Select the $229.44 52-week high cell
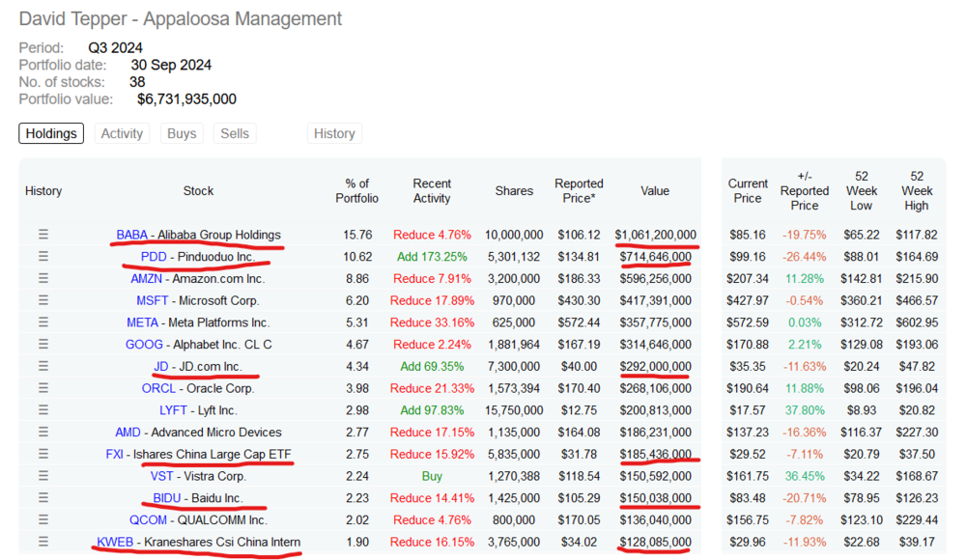 pyautogui.click(x=917, y=520)
